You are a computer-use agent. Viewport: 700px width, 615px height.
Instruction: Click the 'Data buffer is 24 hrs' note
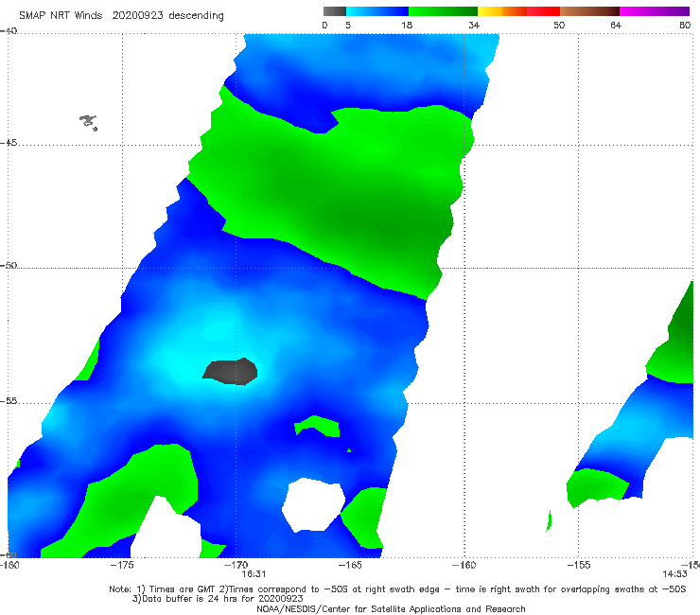coord(218,599)
